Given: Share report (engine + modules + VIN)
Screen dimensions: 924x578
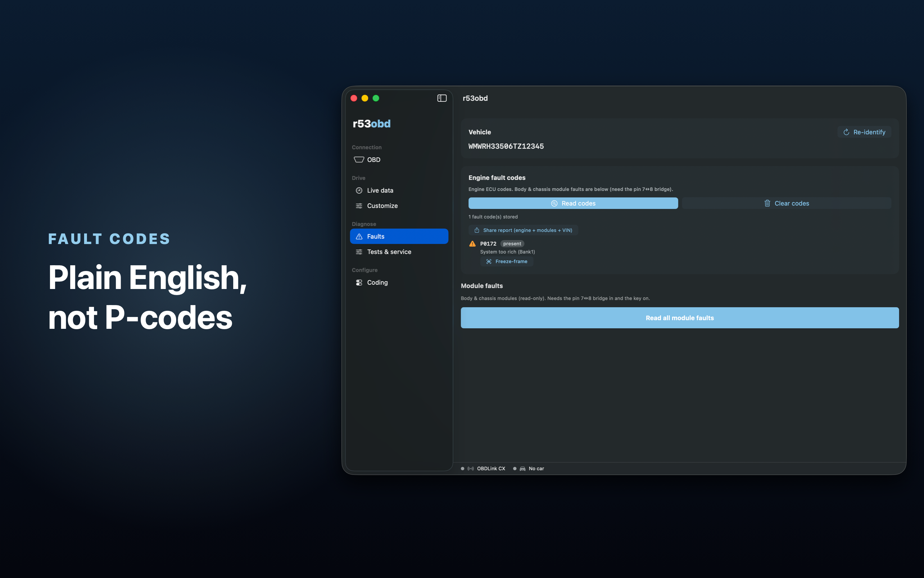Looking at the screenshot, I should [x=523, y=230].
